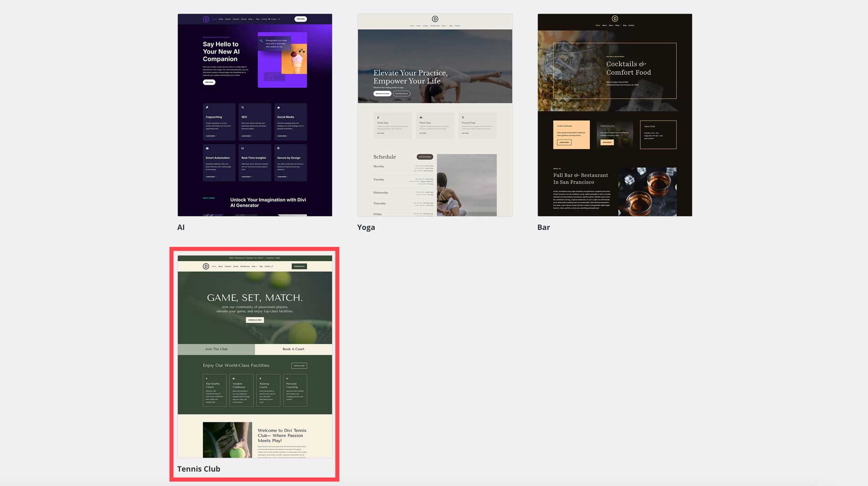Click the Divi logo in the Bar layout header
The width and height of the screenshot is (868, 486).
click(x=615, y=19)
